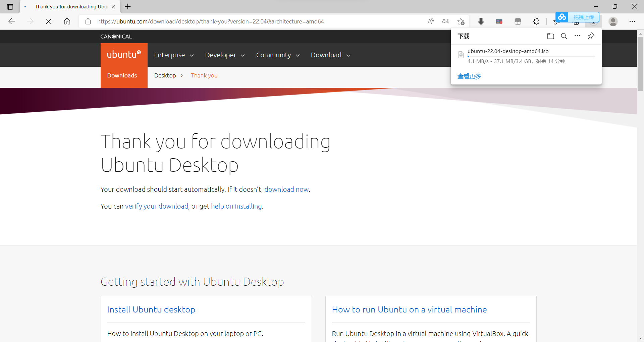
Task: Click 查看更多 to see more downloads
Action: (x=469, y=76)
